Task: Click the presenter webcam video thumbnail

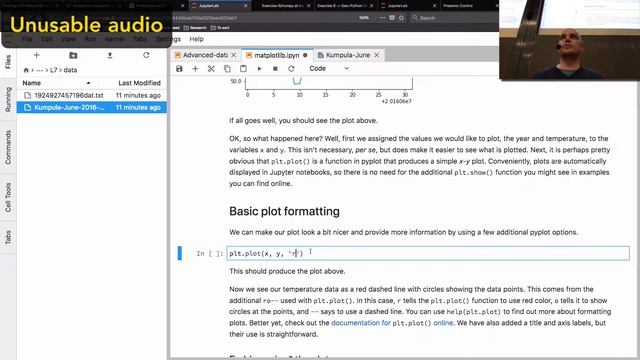Action: coord(569,40)
